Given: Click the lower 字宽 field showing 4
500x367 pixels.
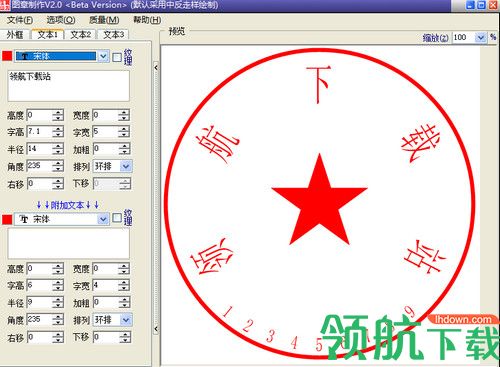Looking at the screenshot, I should coord(105,285).
